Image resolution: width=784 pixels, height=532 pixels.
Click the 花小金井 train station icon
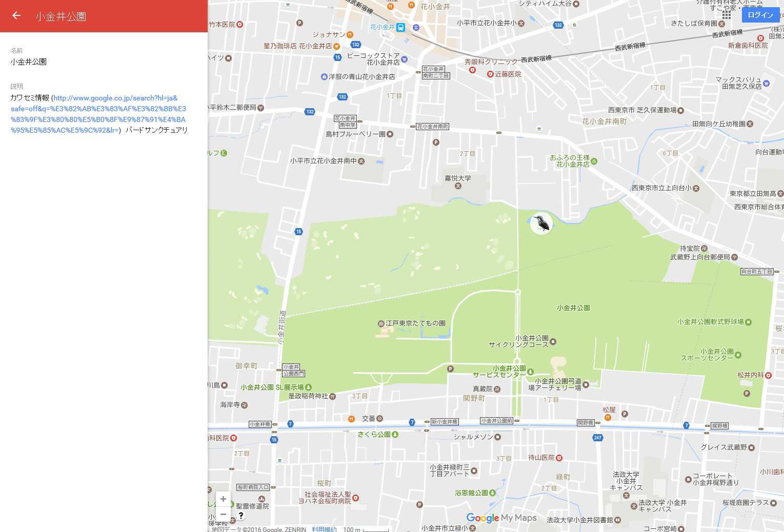click(401, 27)
